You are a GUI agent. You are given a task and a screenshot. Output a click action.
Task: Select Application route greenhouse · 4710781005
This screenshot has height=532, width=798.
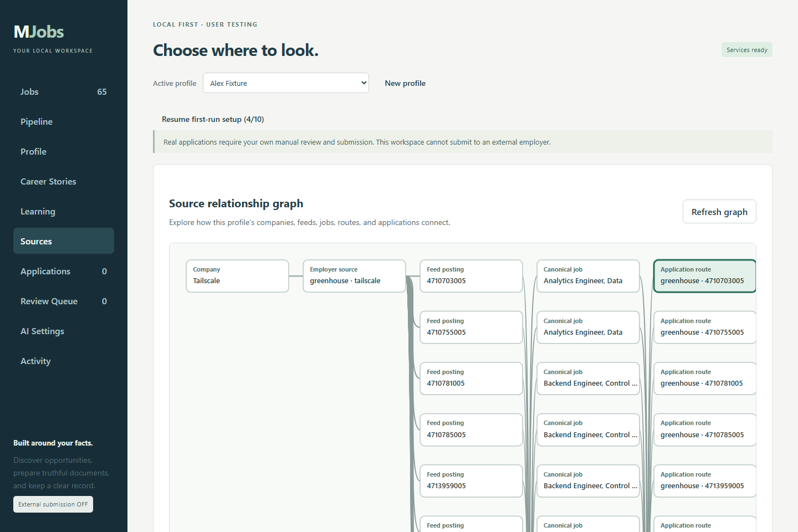point(705,378)
